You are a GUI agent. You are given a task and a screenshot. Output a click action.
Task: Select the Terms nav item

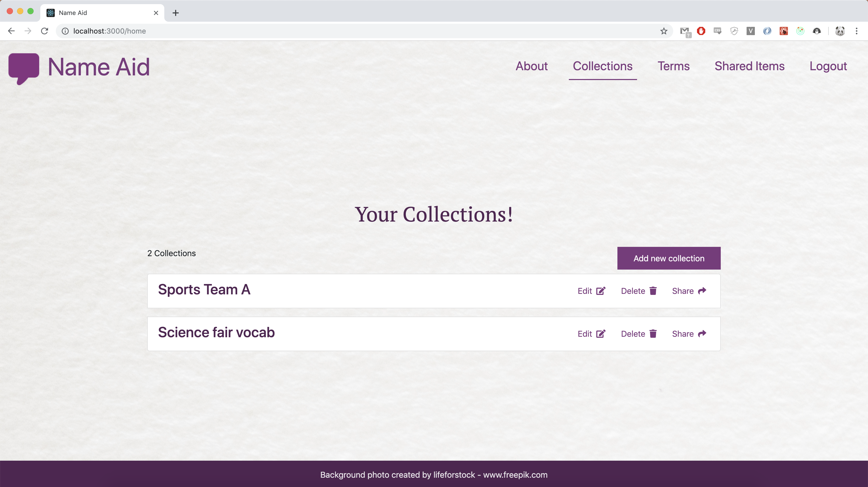(673, 66)
